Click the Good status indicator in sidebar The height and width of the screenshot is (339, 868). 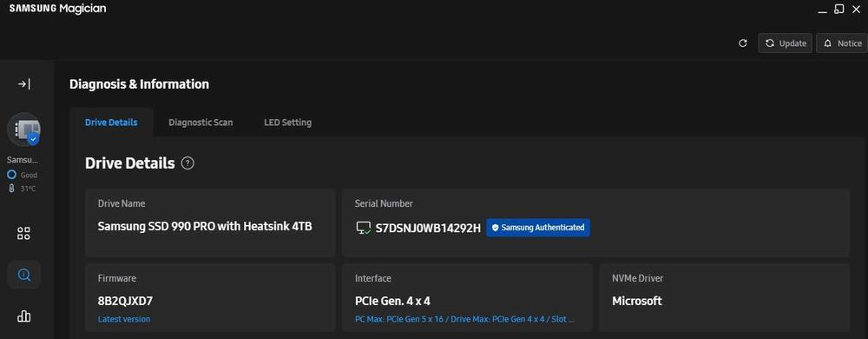[23, 175]
